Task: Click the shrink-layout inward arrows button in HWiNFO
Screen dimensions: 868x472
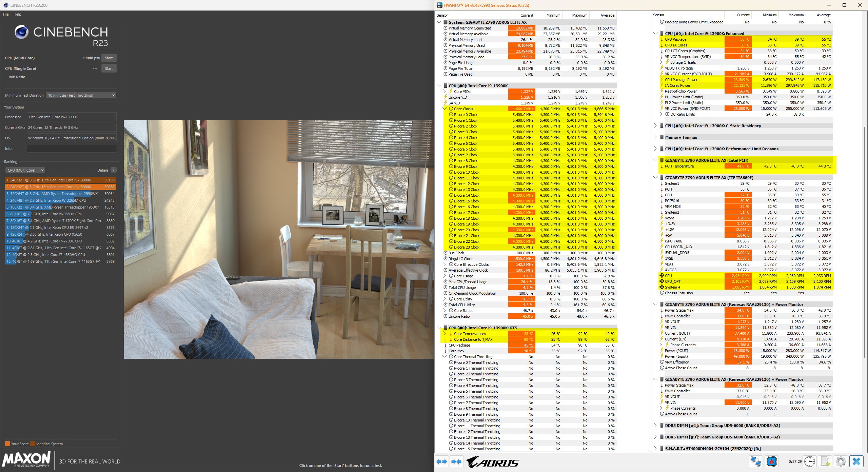Action: click(456, 461)
